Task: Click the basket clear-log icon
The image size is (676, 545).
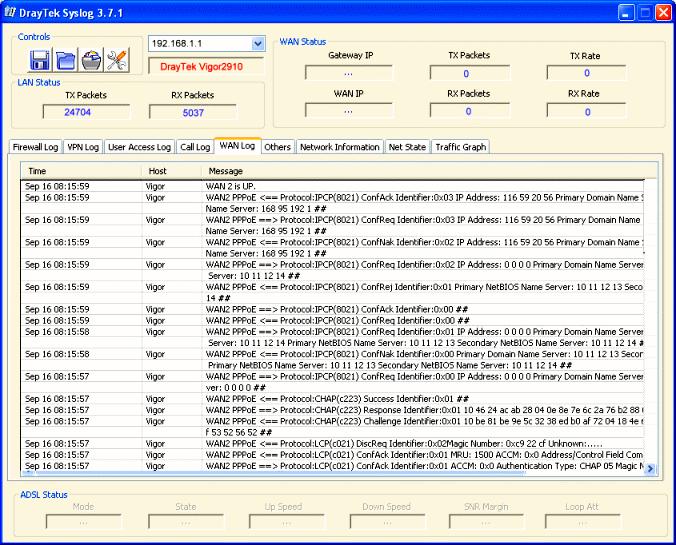Action: 91,60
